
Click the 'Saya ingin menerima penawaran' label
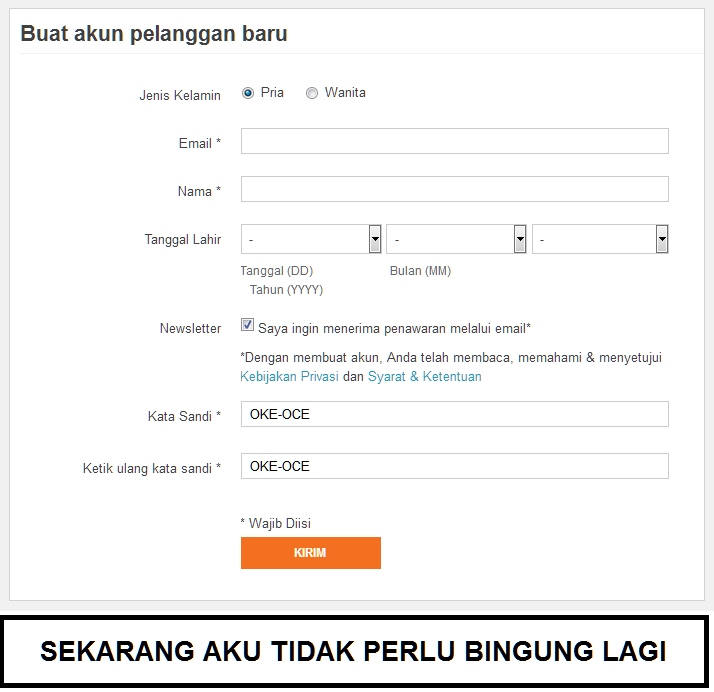394,327
